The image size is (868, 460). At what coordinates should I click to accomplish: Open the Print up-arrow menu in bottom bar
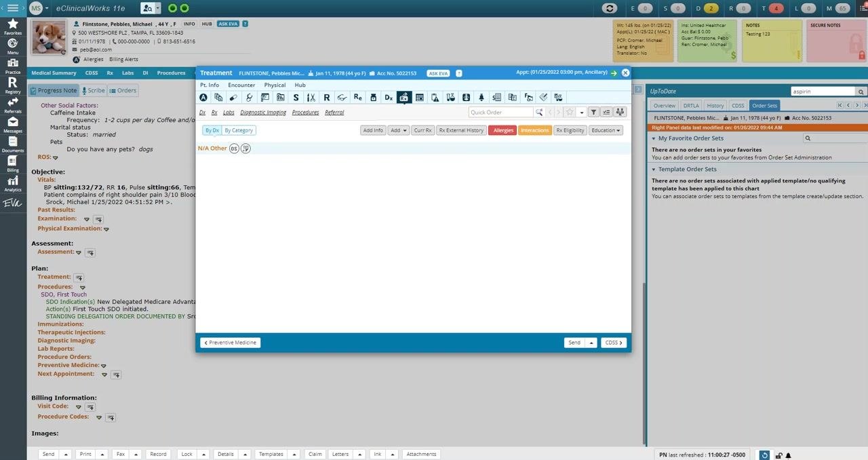click(x=102, y=454)
